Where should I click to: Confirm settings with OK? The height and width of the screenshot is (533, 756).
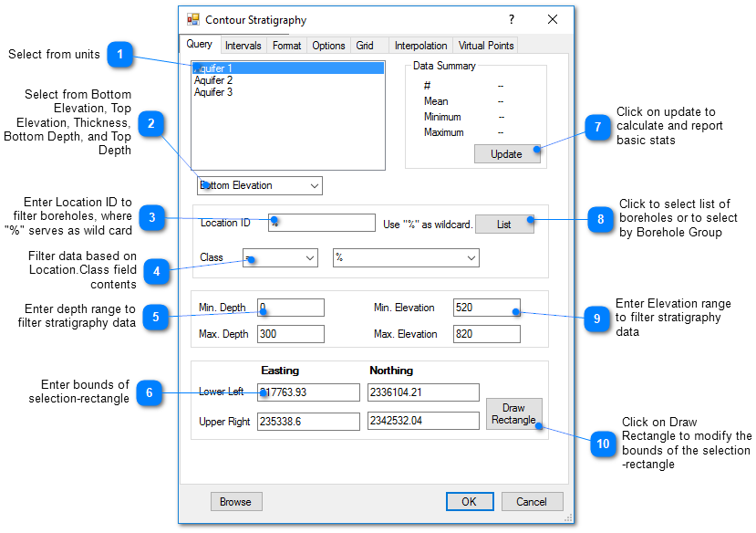[x=469, y=501]
